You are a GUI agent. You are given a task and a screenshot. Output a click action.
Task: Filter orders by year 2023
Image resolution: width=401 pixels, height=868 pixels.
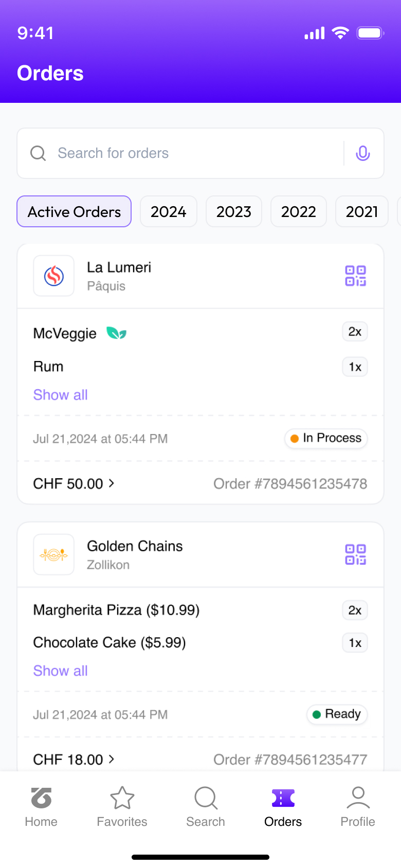point(233,211)
